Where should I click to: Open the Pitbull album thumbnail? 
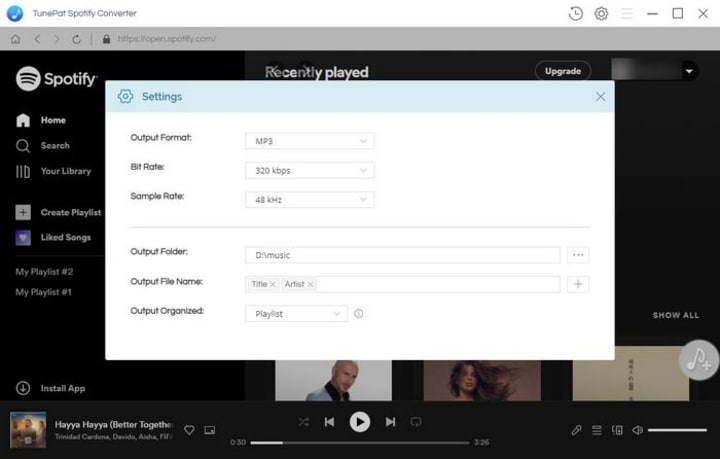point(333,380)
